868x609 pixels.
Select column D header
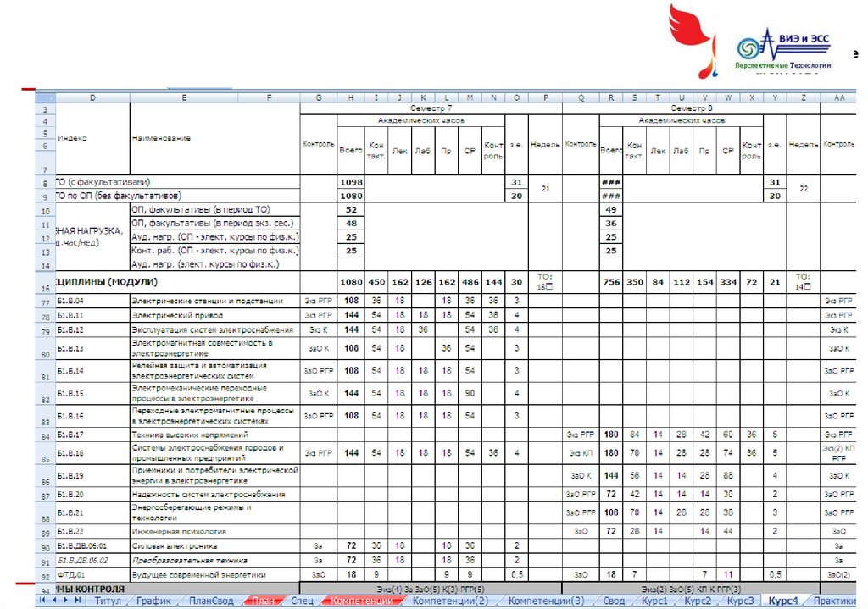pos(92,98)
